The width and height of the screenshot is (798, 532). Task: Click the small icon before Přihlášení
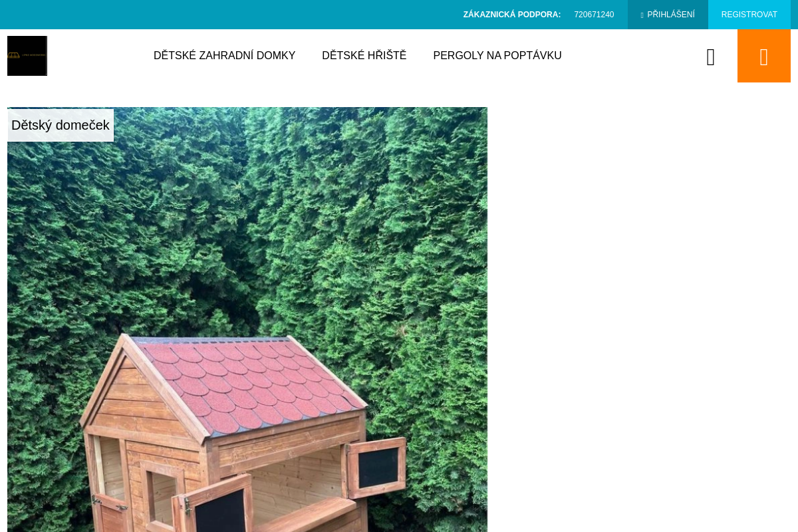642,15
